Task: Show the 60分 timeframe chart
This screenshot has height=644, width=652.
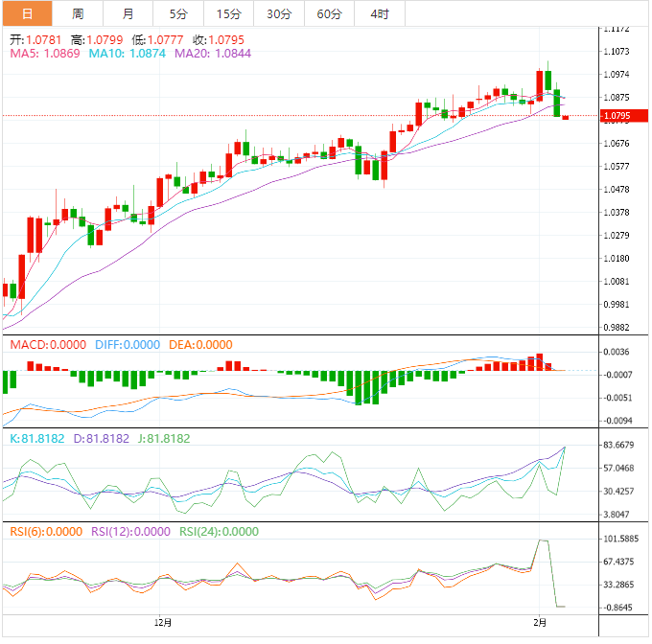Action: click(x=329, y=13)
